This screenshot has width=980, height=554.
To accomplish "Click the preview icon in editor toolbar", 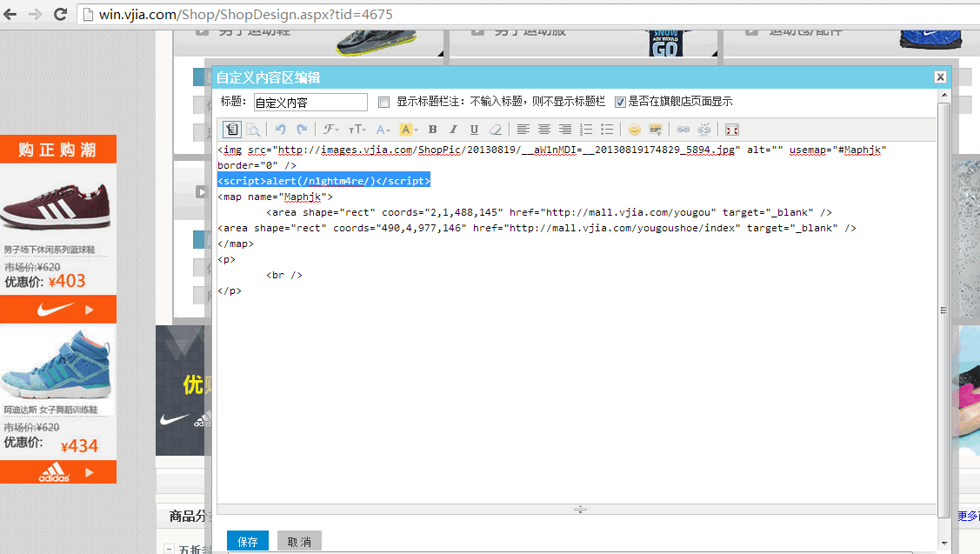I will (253, 130).
